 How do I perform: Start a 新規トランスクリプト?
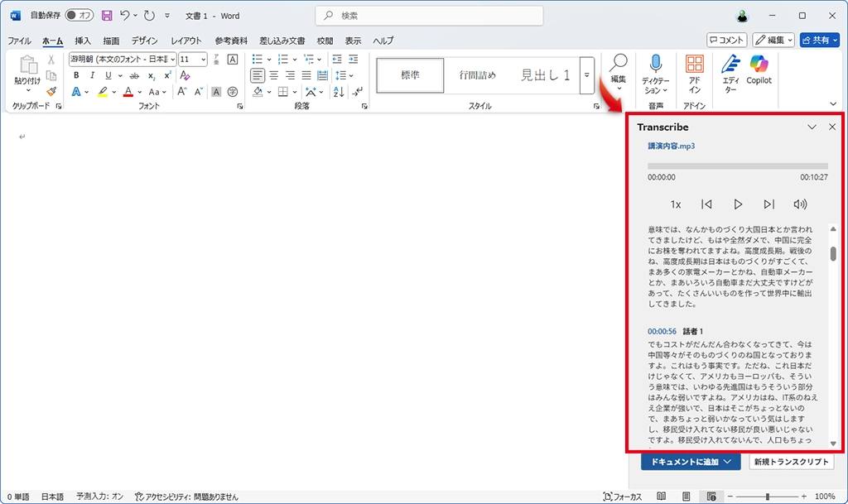tap(791, 462)
